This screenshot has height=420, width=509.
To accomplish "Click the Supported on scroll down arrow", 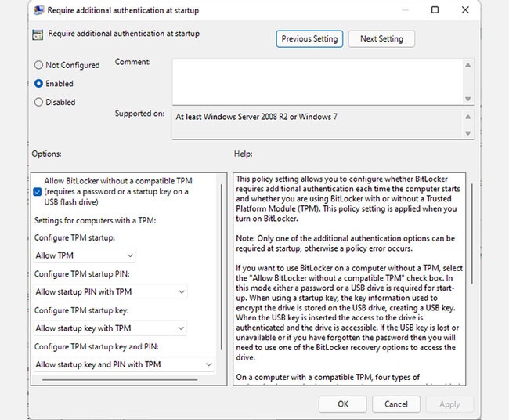I will pos(467,133).
